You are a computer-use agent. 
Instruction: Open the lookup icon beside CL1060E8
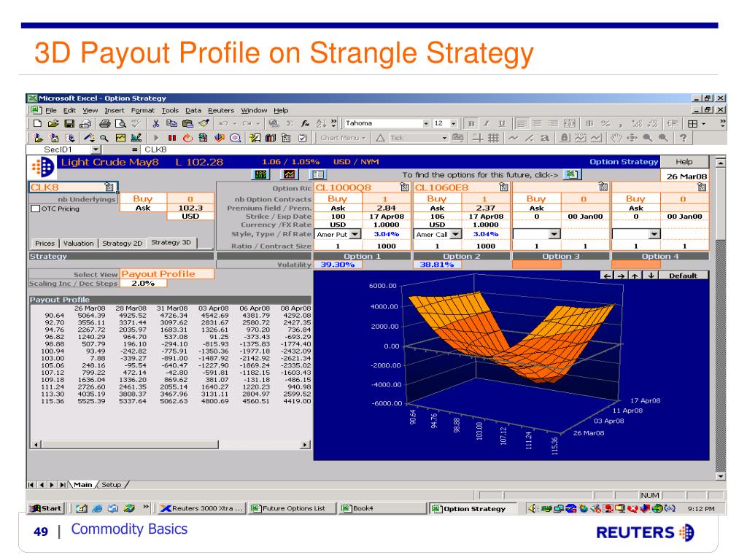[x=503, y=187]
